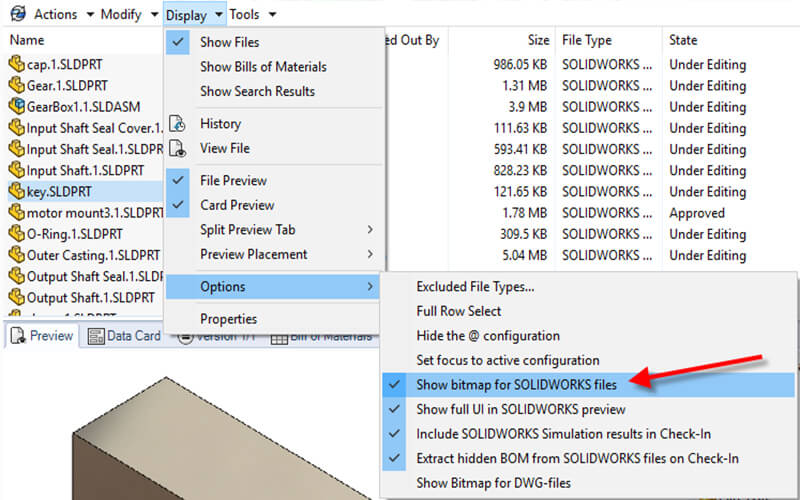Switch to the Data Card tab
The height and width of the screenshot is (500, 800).
(124, 336)
